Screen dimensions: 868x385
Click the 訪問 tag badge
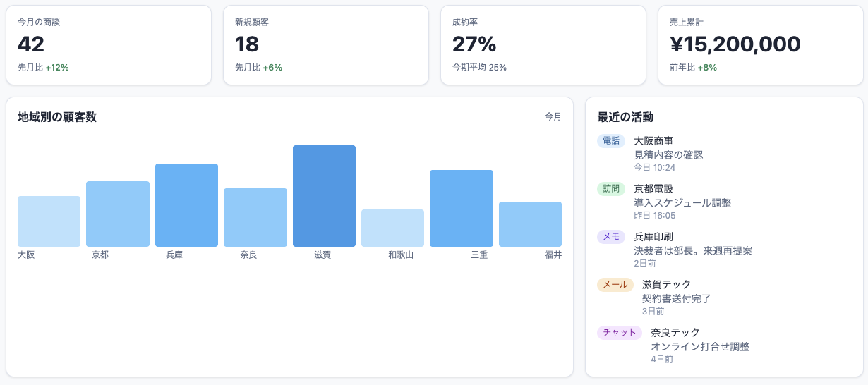pos(611,189)
